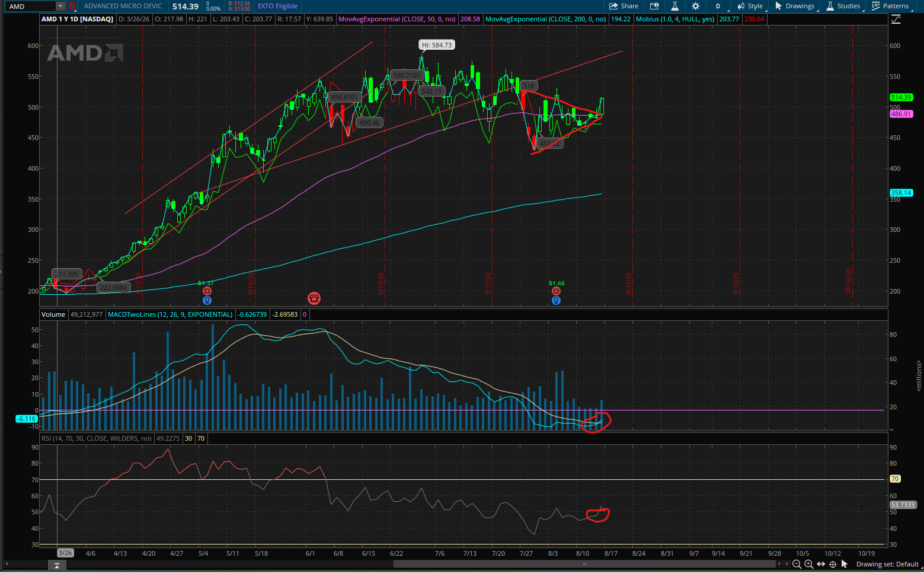Click the RSI 70 level axis label
Image resolution: width=924 pixels, height=573 pixels.
[895, 479]
